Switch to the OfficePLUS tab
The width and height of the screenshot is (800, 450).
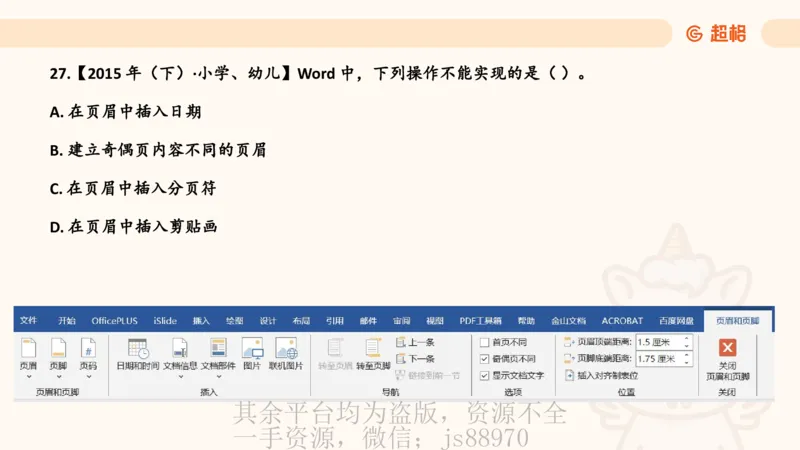point(114,320)
